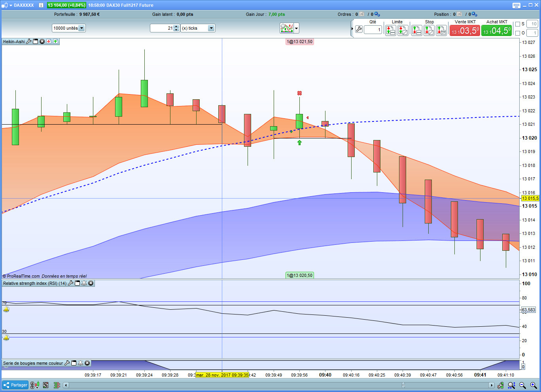Detach the RSI panel window icon
The width and height of the screenshot is (541, 392).
[x=78, y=283]
